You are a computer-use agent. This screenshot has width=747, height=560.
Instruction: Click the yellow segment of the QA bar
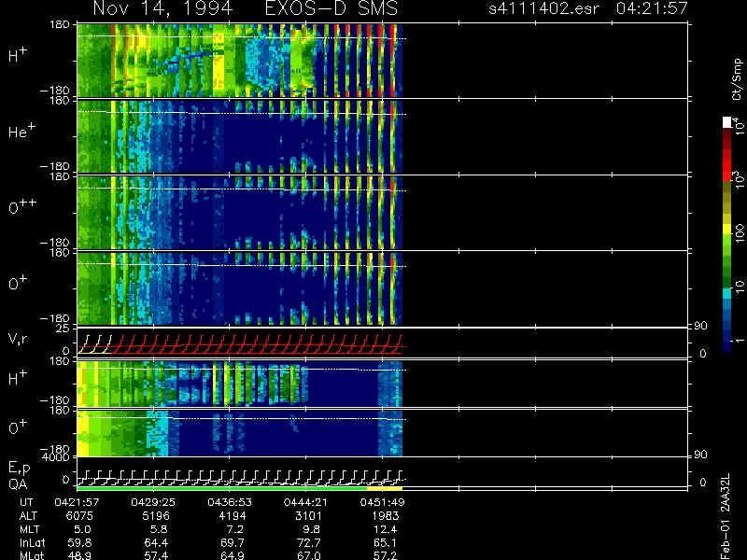pos(385,488)
